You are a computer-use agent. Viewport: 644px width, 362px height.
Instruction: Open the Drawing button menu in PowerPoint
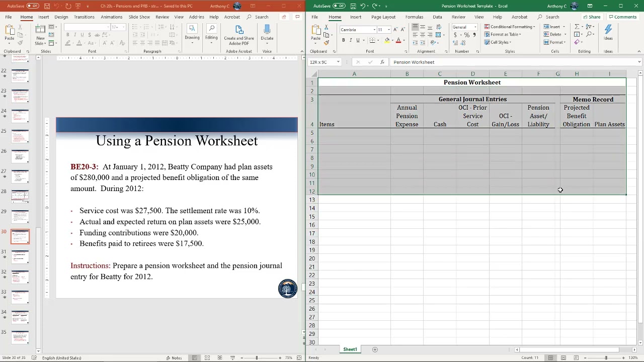click(192, 34)
